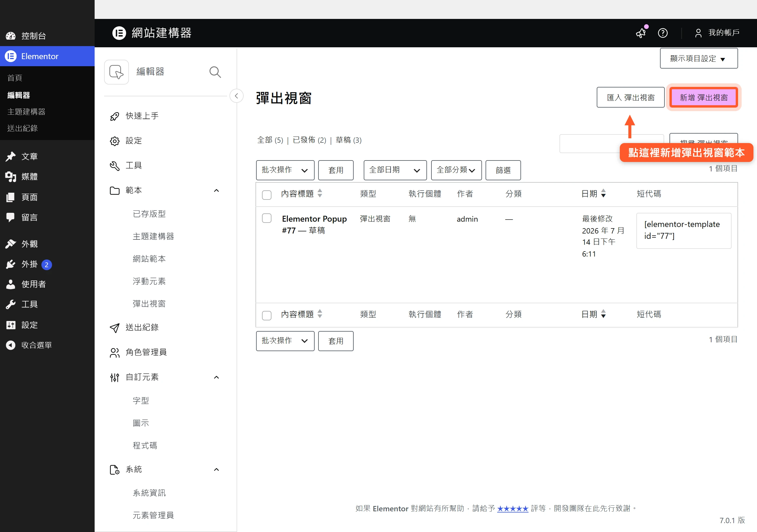
Task: Open 送出紀錄 in the dark sidebar submenu
Action: coord(22,128)
